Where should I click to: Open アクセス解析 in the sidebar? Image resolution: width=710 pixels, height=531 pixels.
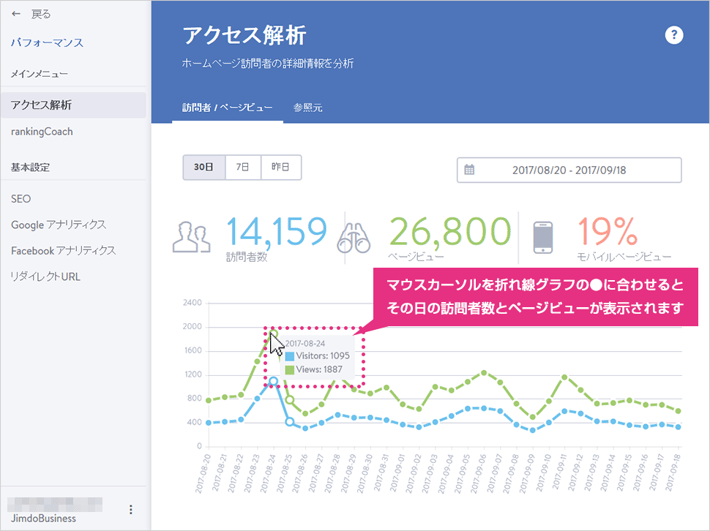41,104
